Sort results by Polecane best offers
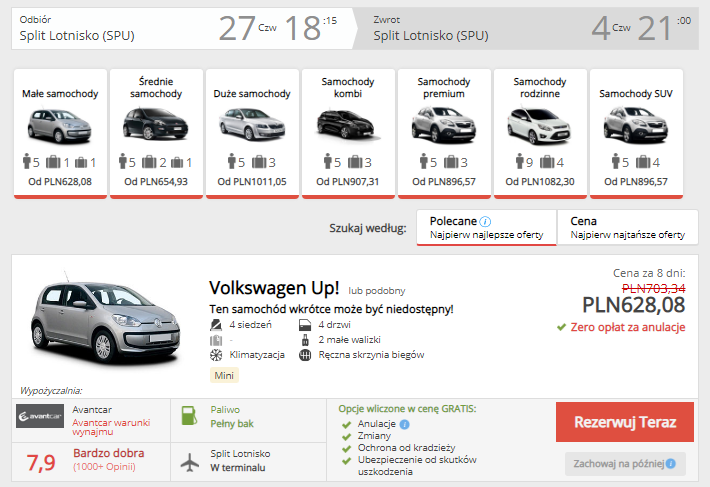This screenshot has height=487, width=710. [486, 228]
